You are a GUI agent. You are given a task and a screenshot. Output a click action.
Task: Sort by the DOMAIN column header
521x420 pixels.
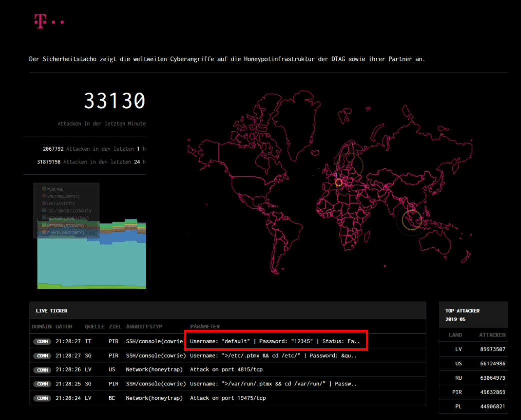(x=42, y=326)
